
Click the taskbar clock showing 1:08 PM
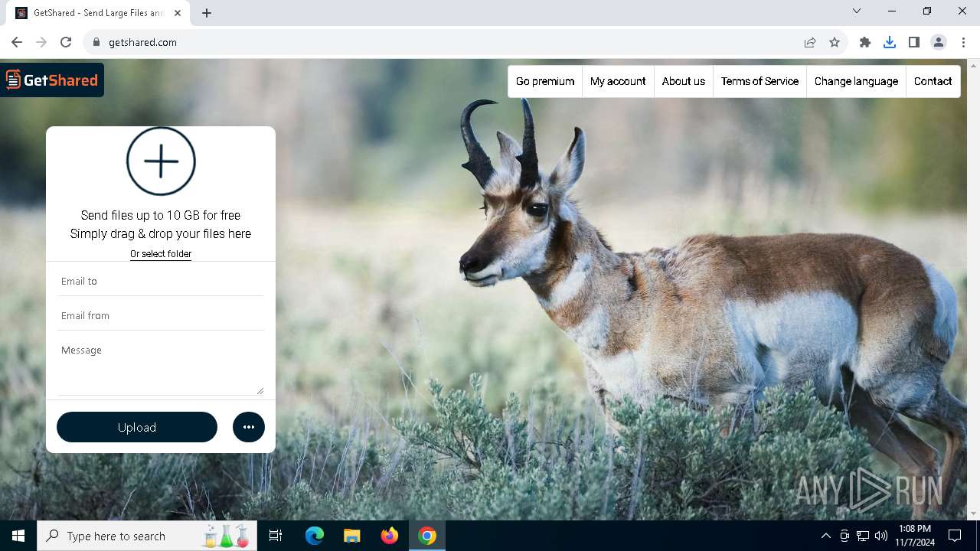(x=915, y=536)
